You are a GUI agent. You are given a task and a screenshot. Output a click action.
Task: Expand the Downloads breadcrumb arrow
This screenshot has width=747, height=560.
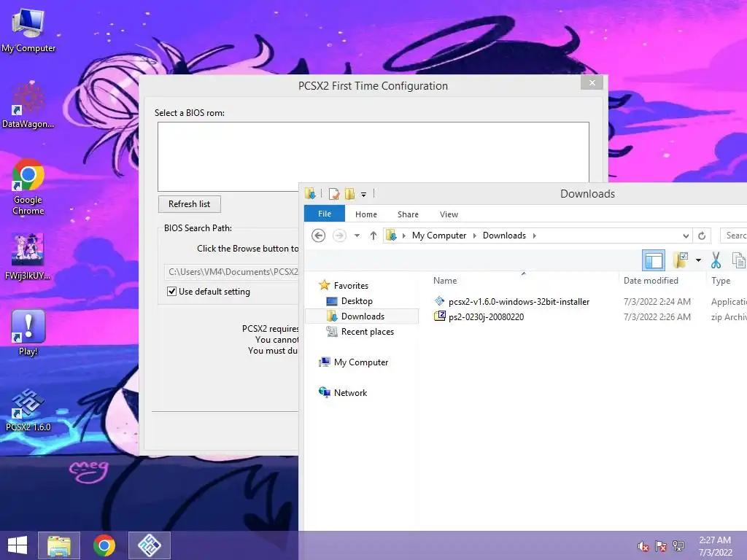click(x=534, y=236)
